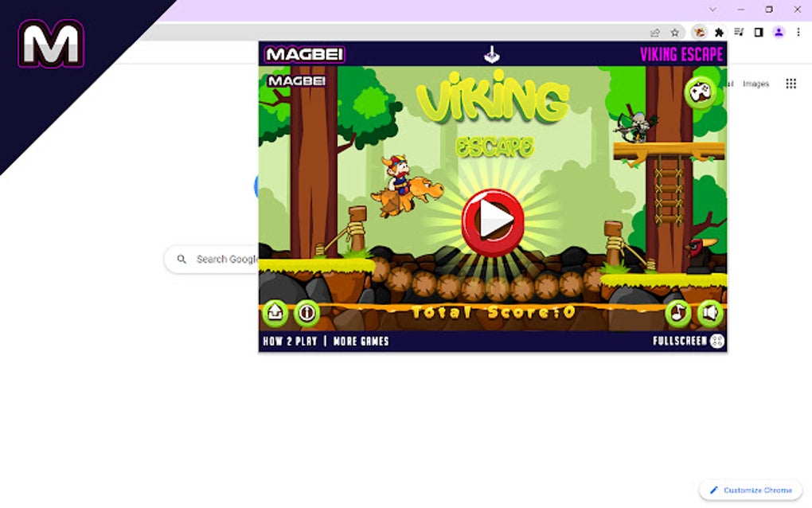Toggle the Chrome side panel icon
This screenshot has height=508, width=812.
tap(759, 33)
